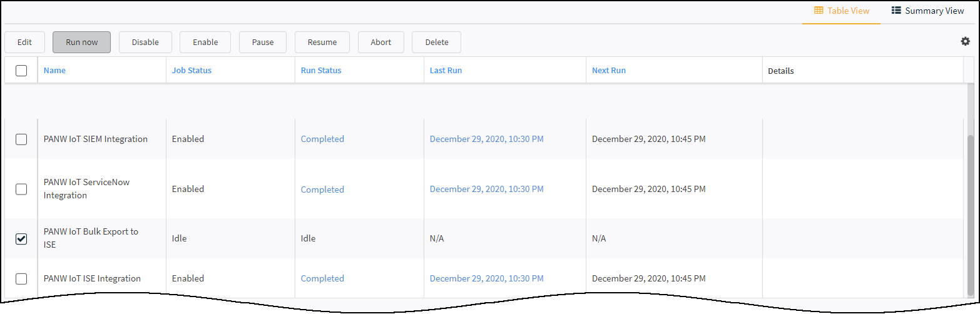Sort by the Name column header

tap(54, 71)
